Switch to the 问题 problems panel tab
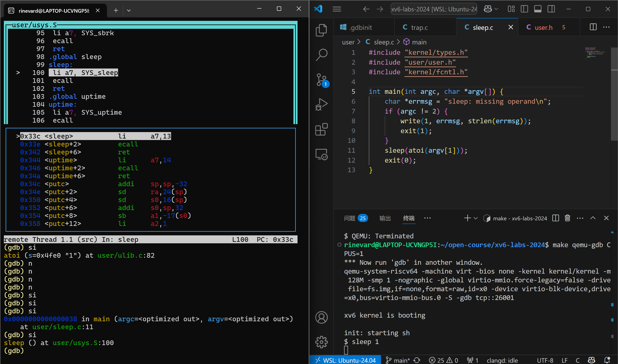Screen dimensions: 618x364 coord(349,218)
